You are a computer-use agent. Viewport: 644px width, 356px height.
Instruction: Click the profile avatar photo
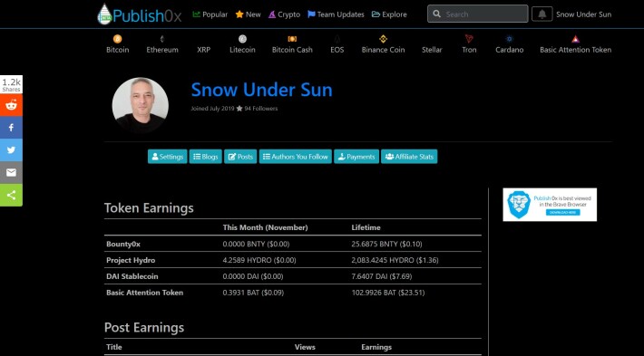(140, 105)
